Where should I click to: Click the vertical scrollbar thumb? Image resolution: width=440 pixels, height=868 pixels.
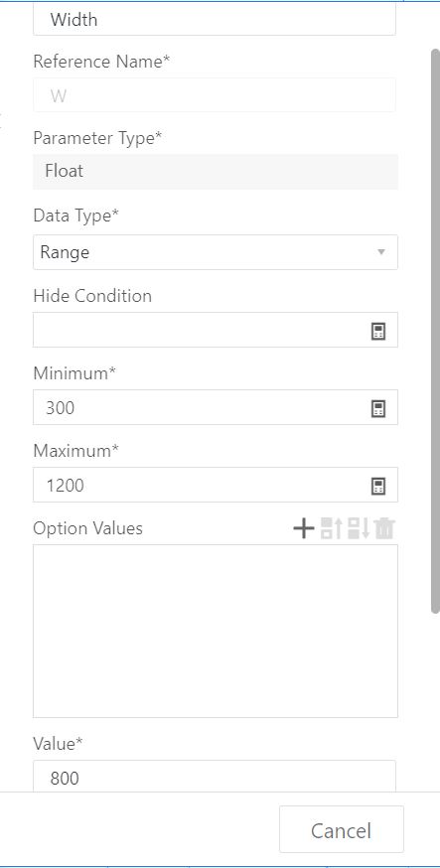click(435, 331)
